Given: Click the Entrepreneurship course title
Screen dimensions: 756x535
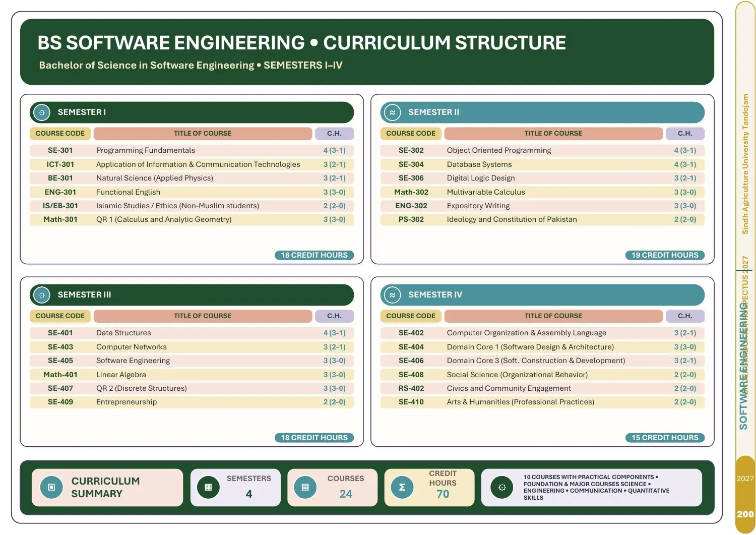Looking at the screenshot, I should pos(127,402).
